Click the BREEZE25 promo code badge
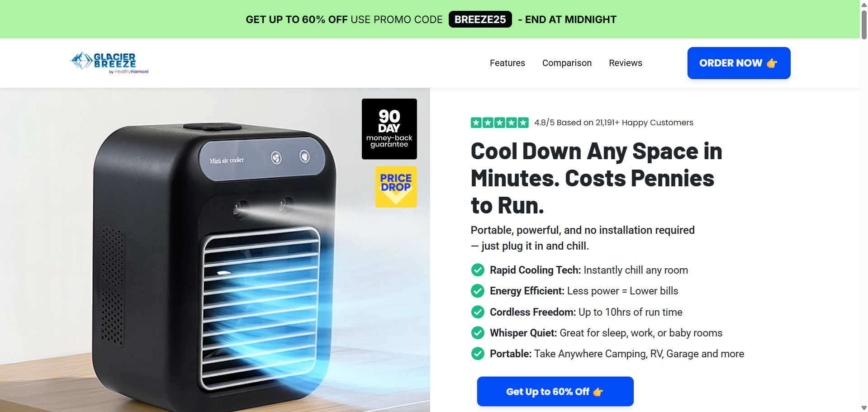The height and width of the screenshot is (412, 868). point(480,19)
